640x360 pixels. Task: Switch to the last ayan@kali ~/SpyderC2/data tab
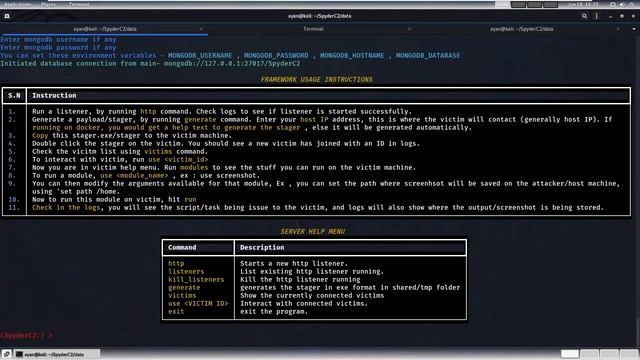pos(522,29)
